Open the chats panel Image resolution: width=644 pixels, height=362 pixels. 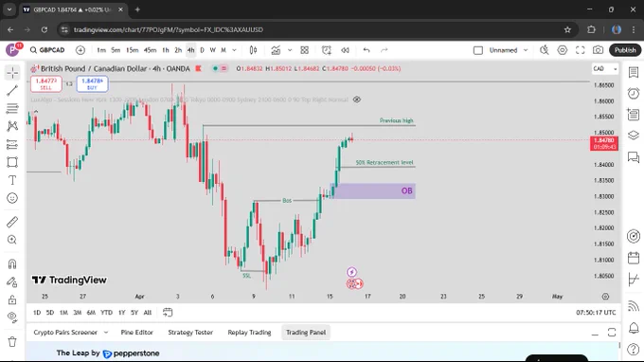tap(634, 157)
